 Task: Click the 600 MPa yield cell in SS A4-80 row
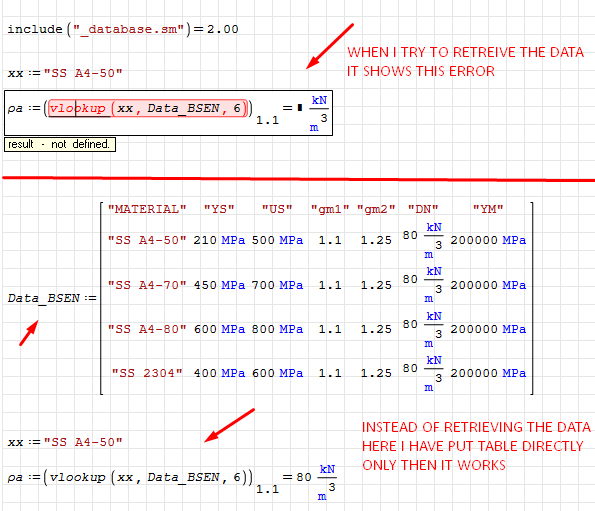(x=219, y=329)
